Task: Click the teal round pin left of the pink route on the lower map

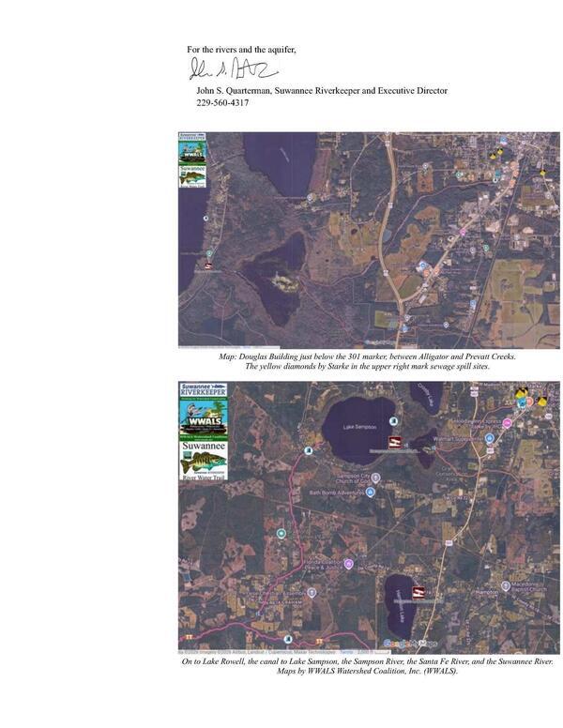Action: (x=281, y=534)
